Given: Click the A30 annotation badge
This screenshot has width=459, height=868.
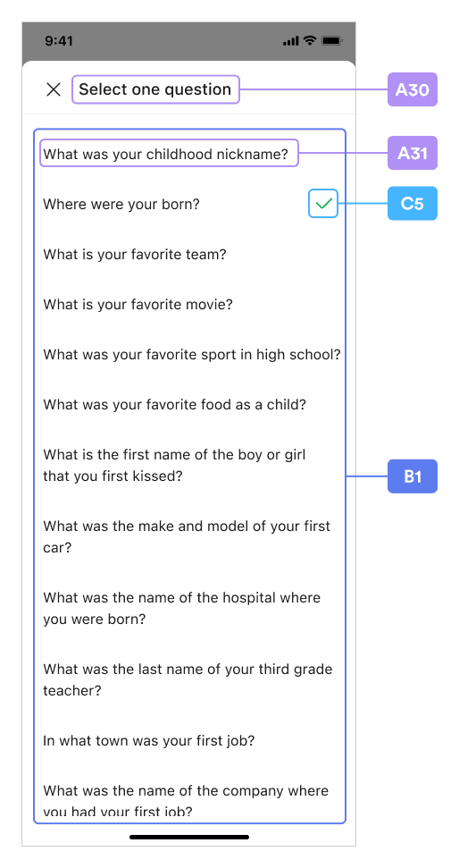Looking at the screenshot, I should (413, 89).
